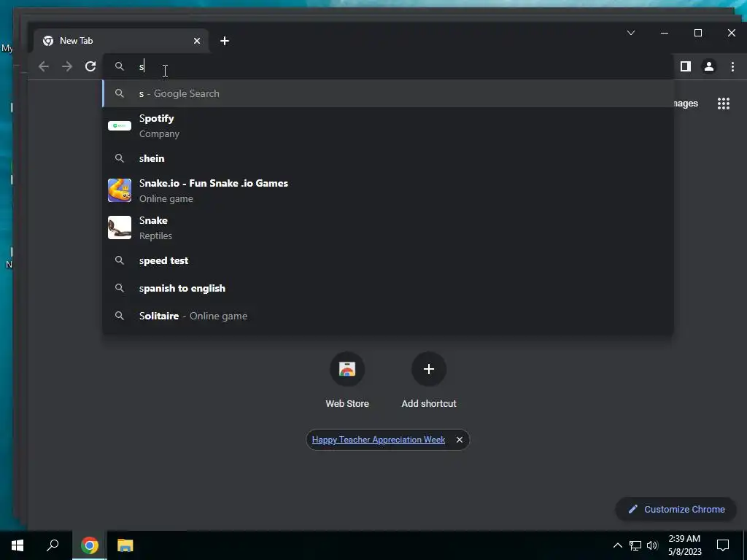Choose the Snake Reptiles suggestion
The height and width of the screenshot is (560, 747).
pos(388,227)
